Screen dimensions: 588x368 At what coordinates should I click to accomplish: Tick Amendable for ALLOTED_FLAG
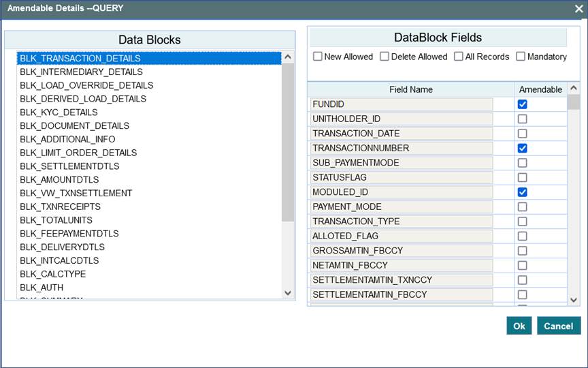[523, 236]
